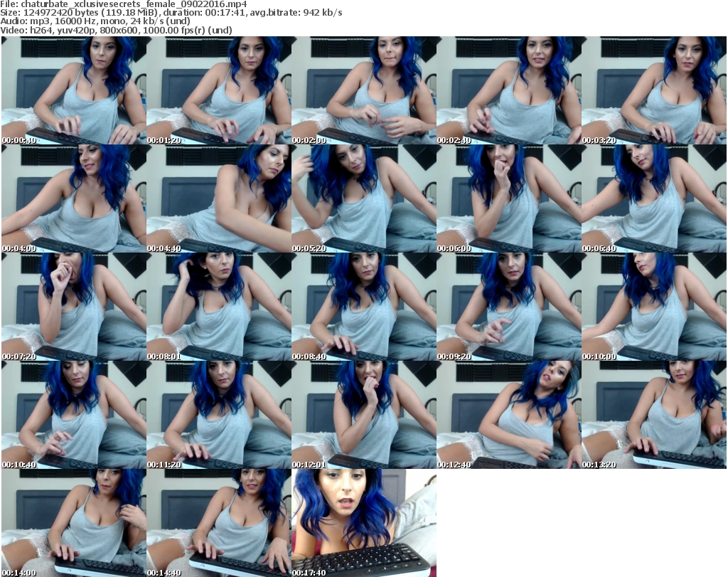The image size is (728, 577).
Task: Click the thumbnail labeled 00:06:00
Action: click(509, 198)
